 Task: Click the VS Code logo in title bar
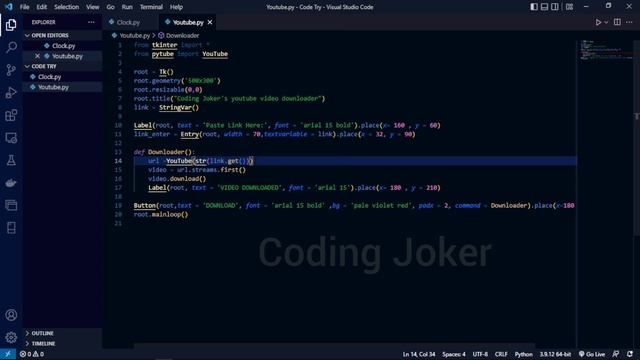(8, 7)
